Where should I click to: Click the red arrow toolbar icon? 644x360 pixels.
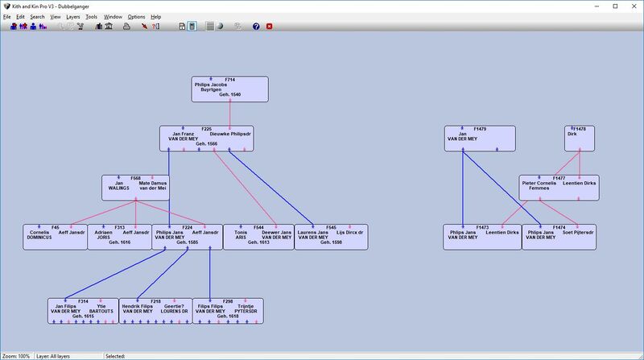pyautogui.click(x=143, y=26)
